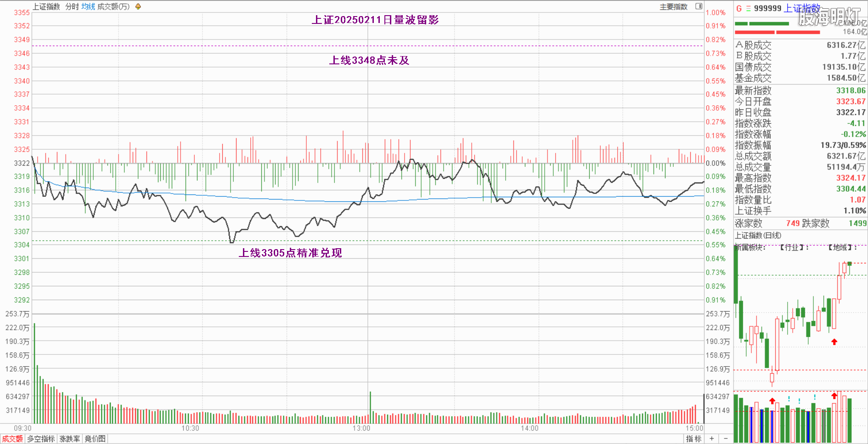Switch to the 成交额 tab

click(x=12, y=439)
